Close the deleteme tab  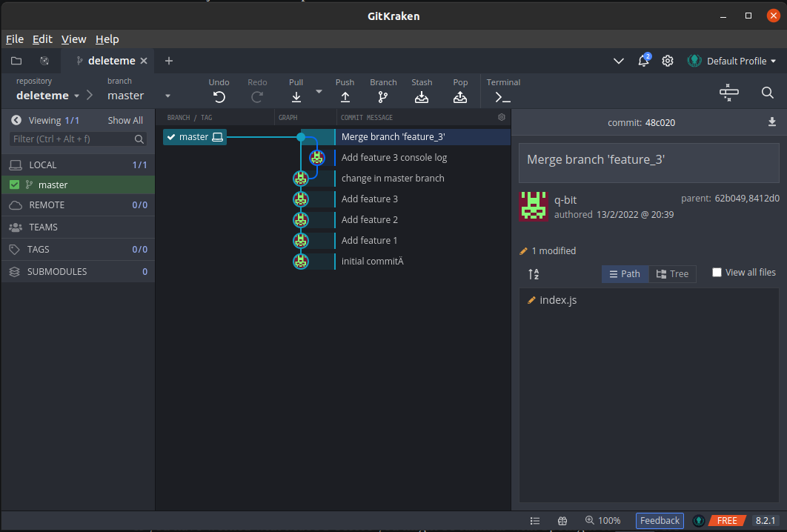144,61
